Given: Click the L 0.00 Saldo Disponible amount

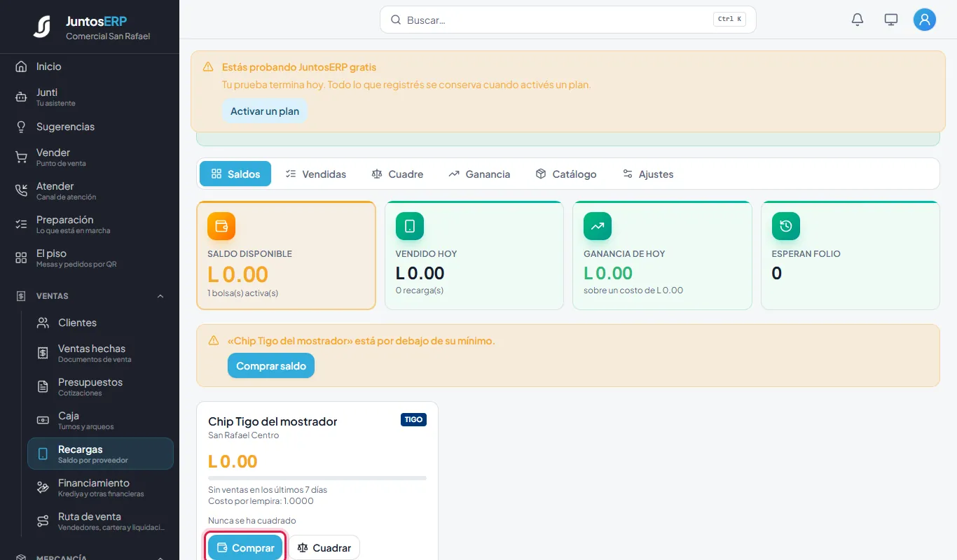Looking at the screenshot, I should coord(238,274).
